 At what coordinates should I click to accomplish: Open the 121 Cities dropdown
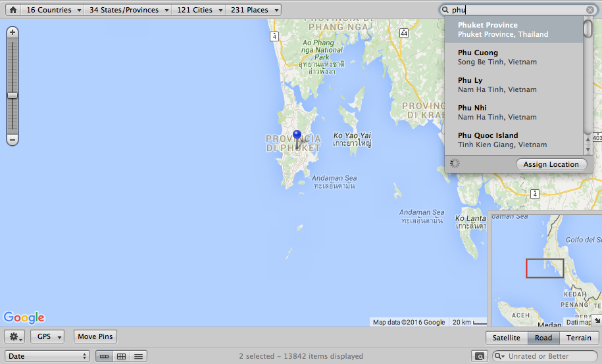click(x=199, y=10)
